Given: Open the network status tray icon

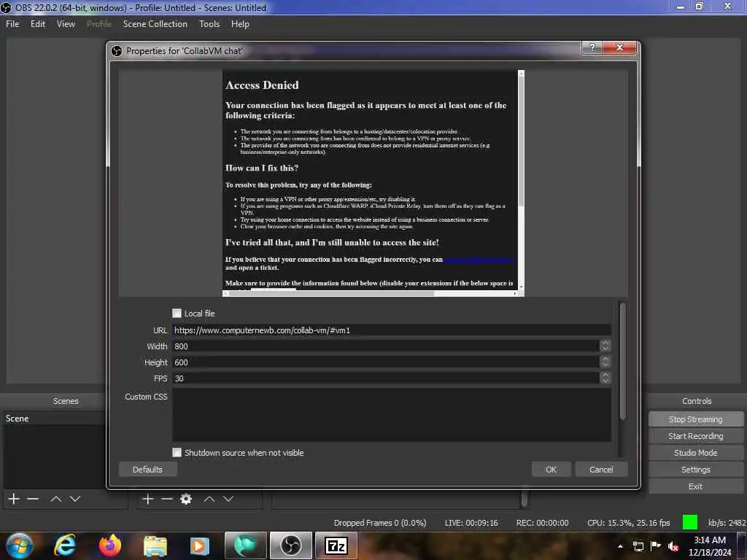Looking at the screenshot, I should (x=638, y=546).
